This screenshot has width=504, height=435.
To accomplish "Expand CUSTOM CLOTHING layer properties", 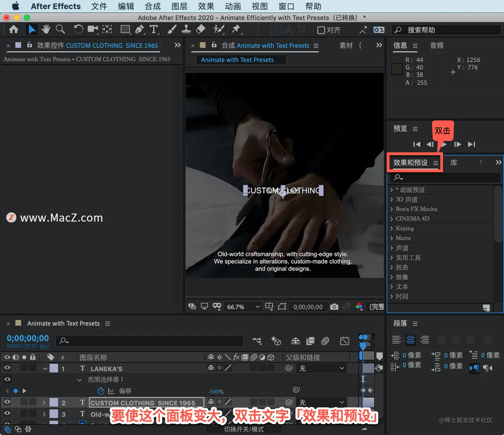I will [x=44, y=403].
